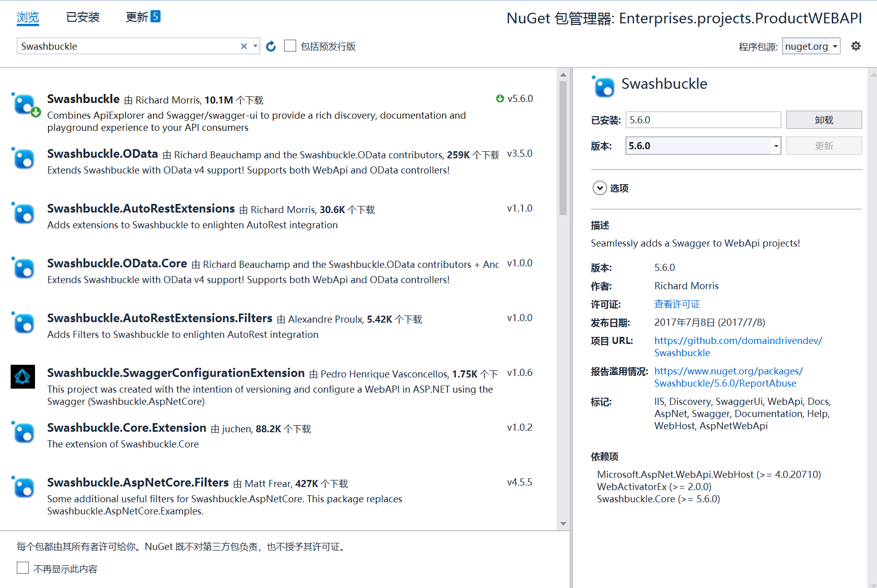Click the dark Swashbuckle.SwaggerConfigurationExtension package icon
Screen dimensions: 877x588
22,376
